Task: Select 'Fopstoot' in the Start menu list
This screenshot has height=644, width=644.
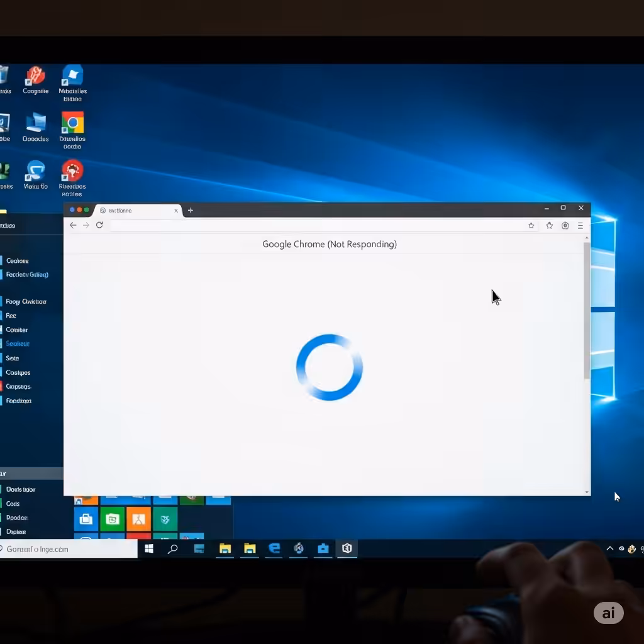Action: click(x=19, y=401)
